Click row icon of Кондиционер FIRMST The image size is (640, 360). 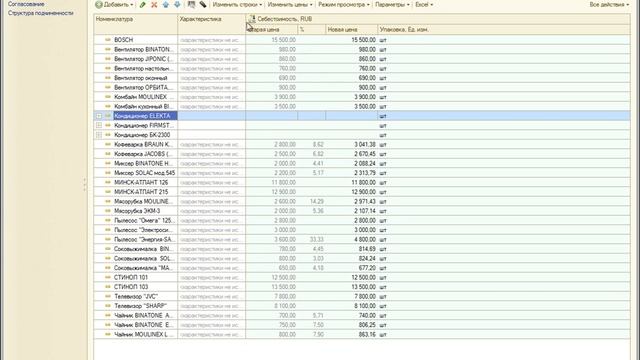coord(108,125)
